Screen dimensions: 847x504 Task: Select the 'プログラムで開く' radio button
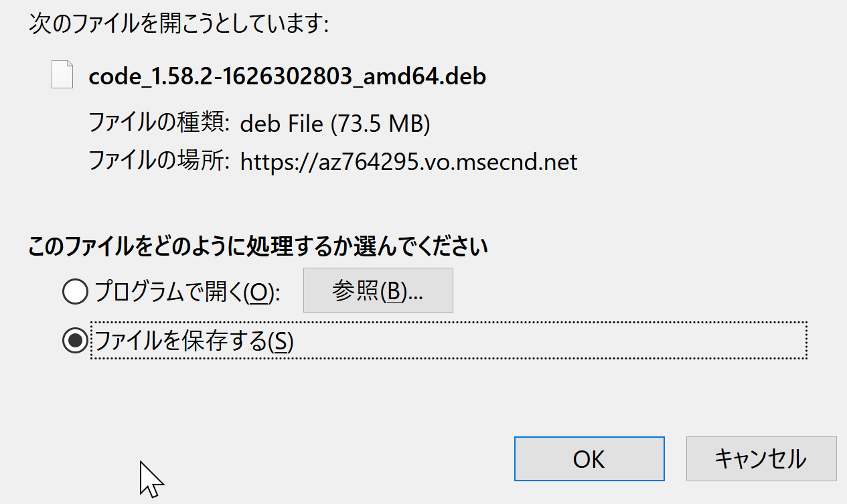click(x=75, y=291)
